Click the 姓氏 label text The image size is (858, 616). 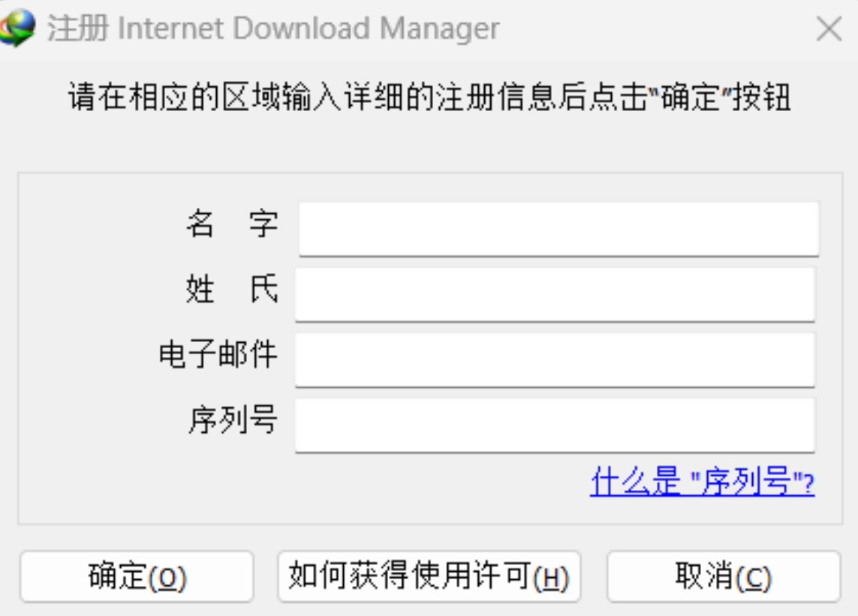[232, 290]
